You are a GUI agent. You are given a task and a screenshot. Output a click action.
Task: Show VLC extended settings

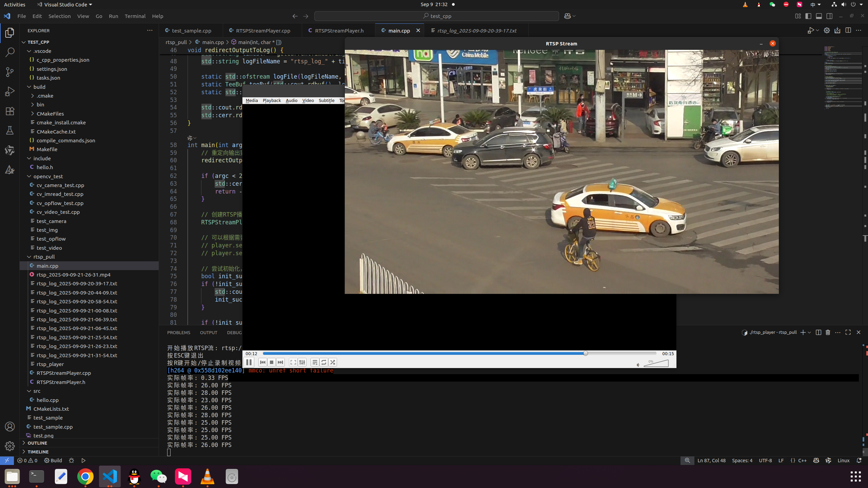tap(302, 362)
